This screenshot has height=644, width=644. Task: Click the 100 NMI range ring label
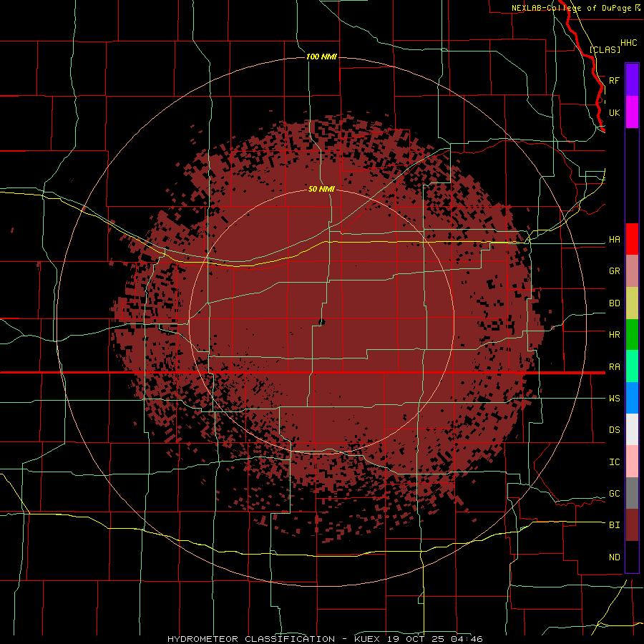pos(321,57)
